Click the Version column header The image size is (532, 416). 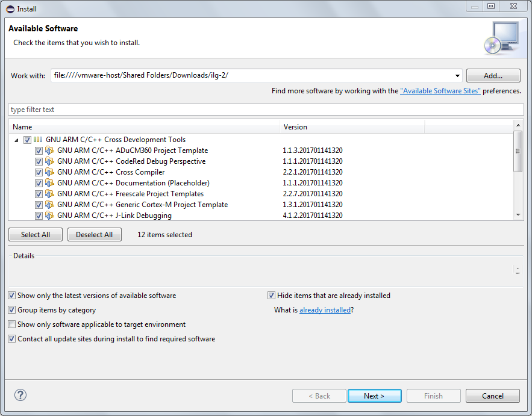(352, 127)
